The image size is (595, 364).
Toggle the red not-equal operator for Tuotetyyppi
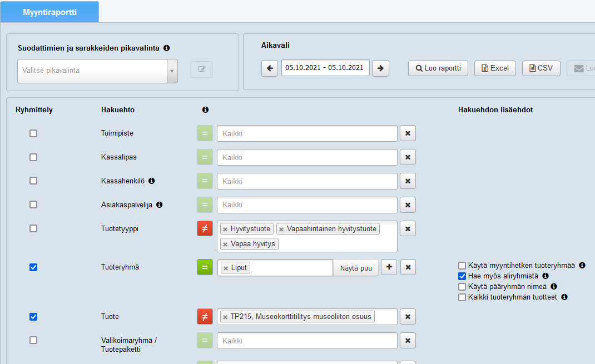[x=205, y=229]
